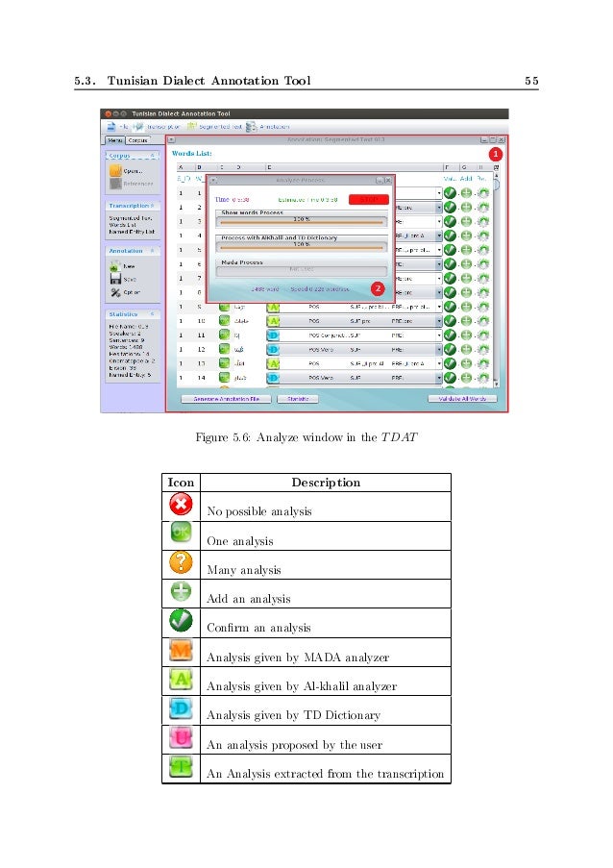Confirm analysis for word row 13

pos(451,363)
